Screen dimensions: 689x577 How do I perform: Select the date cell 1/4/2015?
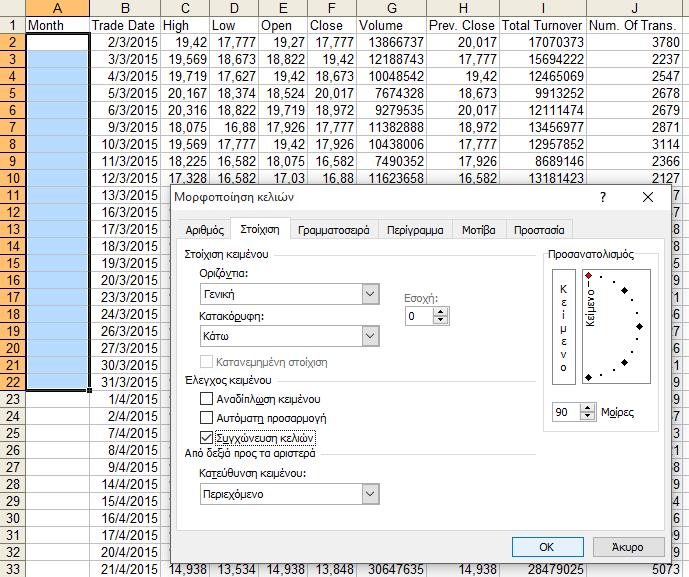click(x=125, y=399)
